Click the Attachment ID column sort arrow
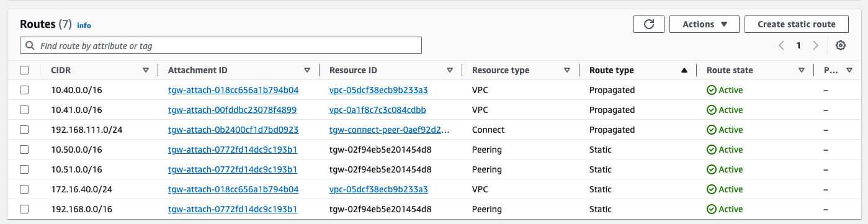 307,71
